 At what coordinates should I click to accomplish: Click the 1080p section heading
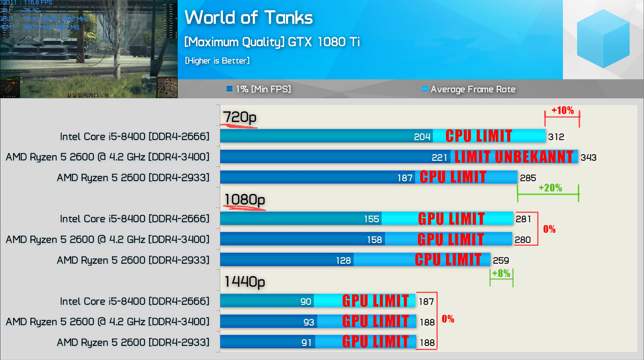pyautogui.click(x=244, y=199)
